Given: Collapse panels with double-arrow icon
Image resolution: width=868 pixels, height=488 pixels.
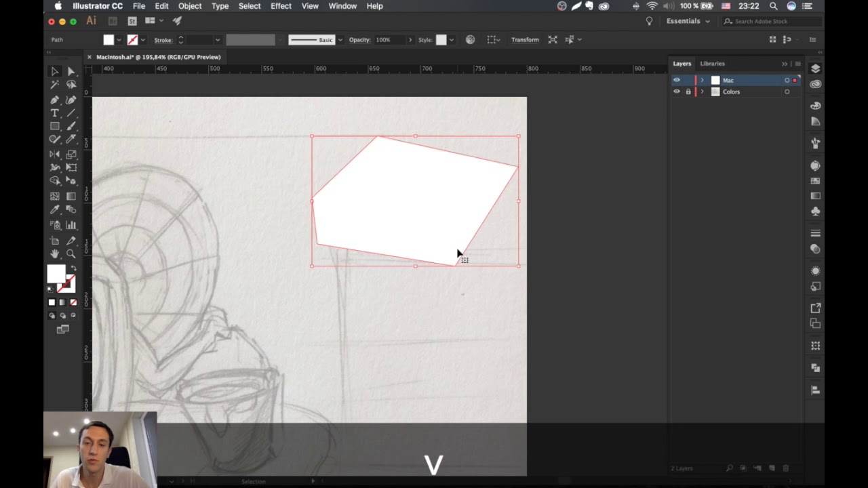Looking at the screenshot, I should click(785, 64).
